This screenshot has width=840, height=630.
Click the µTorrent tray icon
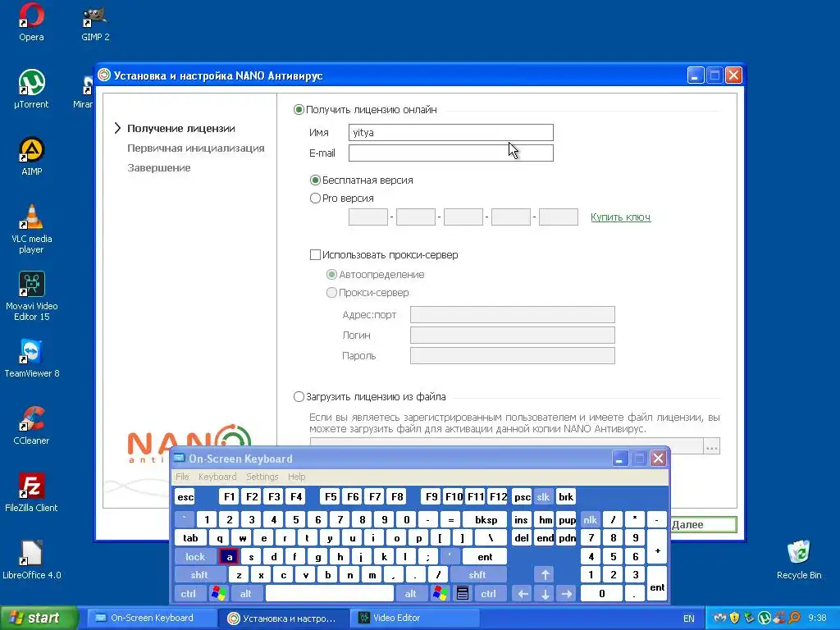tap(764, 618)
